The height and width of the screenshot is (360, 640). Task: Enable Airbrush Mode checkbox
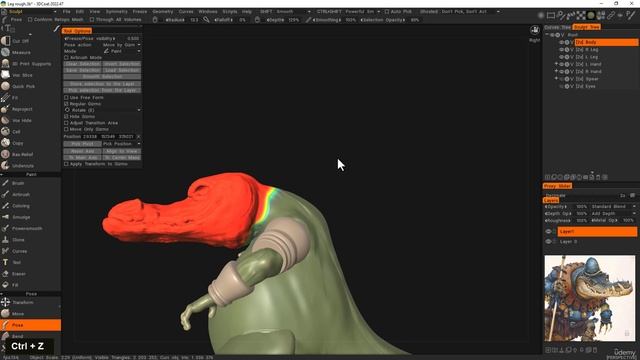[x=66, y=58]
